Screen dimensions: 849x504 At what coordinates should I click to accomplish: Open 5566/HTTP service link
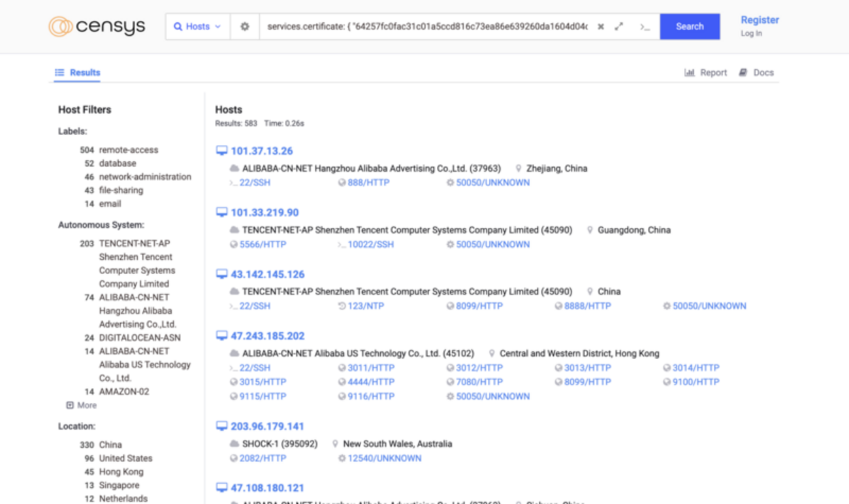pyautogui.click(x=263, y=245)
